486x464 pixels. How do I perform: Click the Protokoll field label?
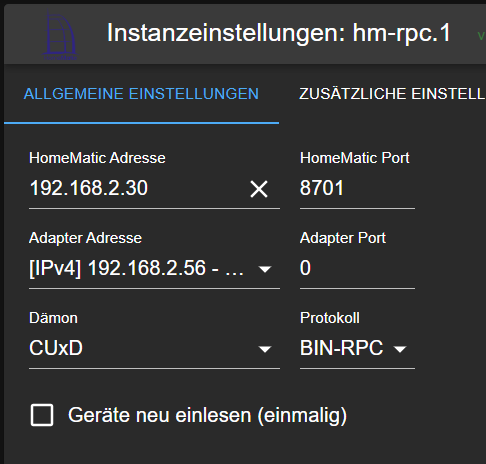(330, 318)
